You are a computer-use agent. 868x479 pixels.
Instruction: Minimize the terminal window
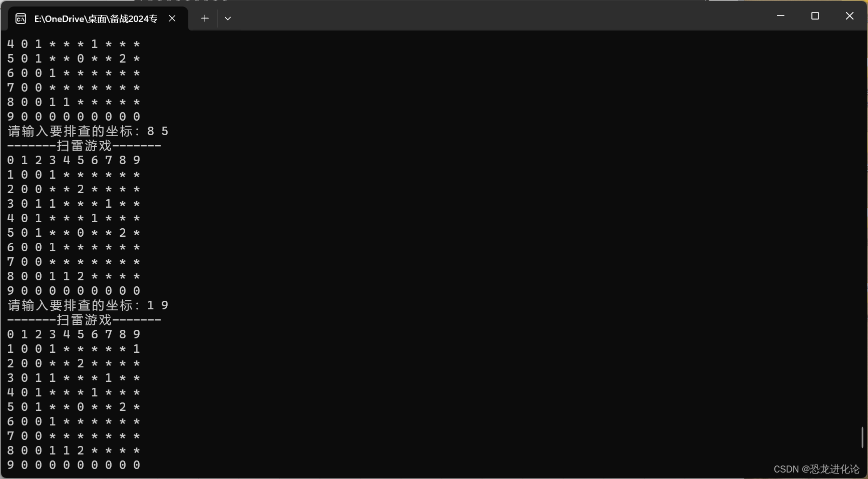coord(780,16)
